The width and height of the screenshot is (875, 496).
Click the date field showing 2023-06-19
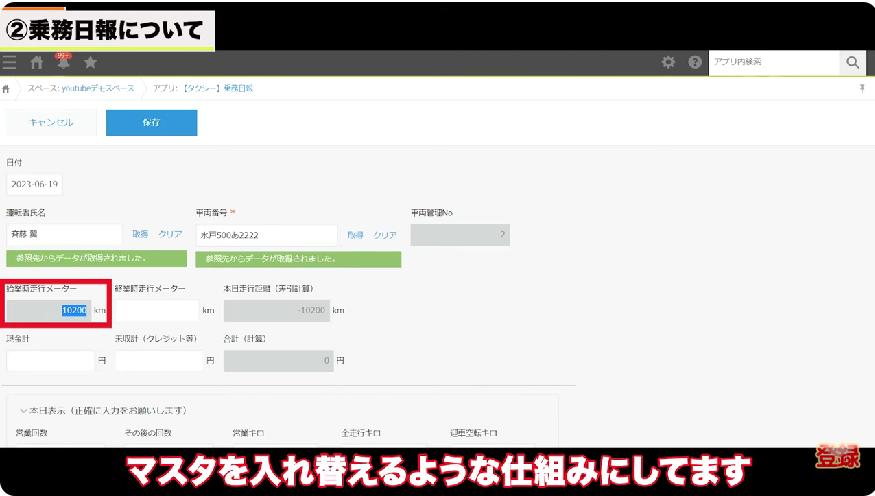(x=34, y=185)
